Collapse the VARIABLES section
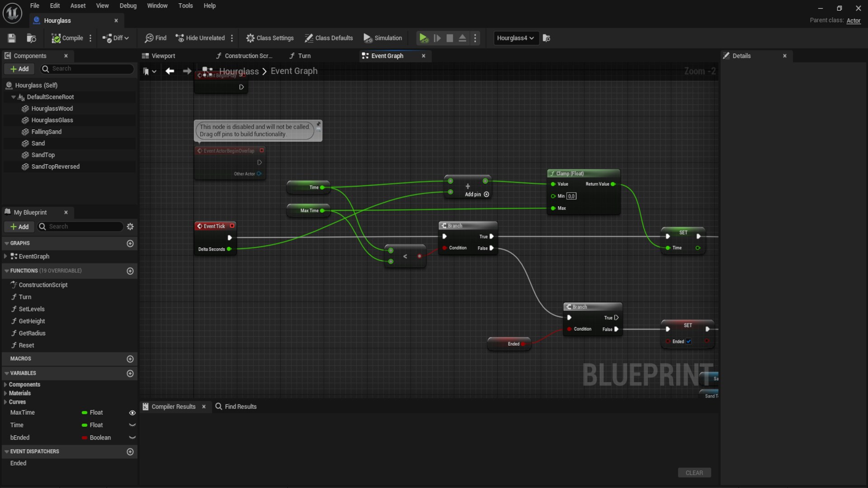The height and width of the screenshot is (488, 868). point(6,373)
